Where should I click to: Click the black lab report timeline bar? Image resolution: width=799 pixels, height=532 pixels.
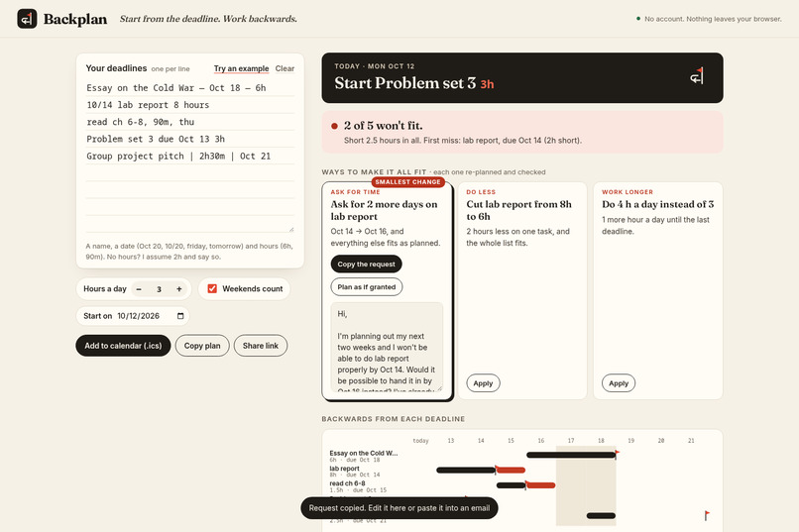click(x=466, y=470)
